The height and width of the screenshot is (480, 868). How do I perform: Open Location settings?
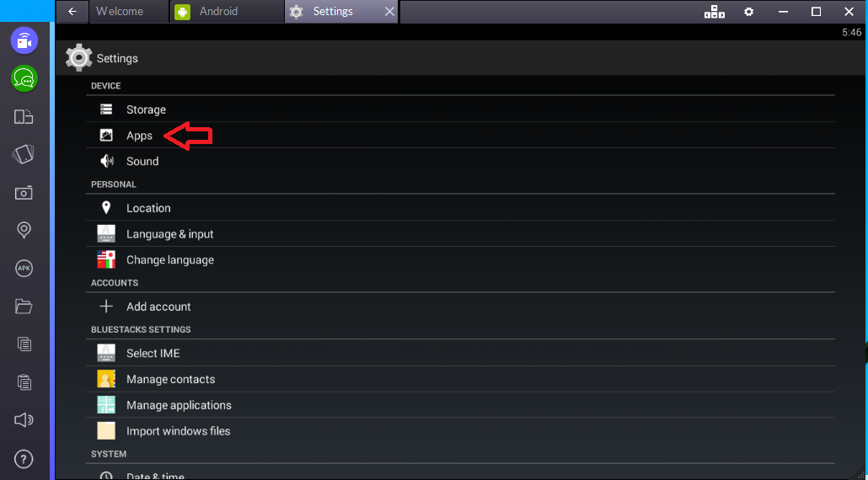coord(460,208)
